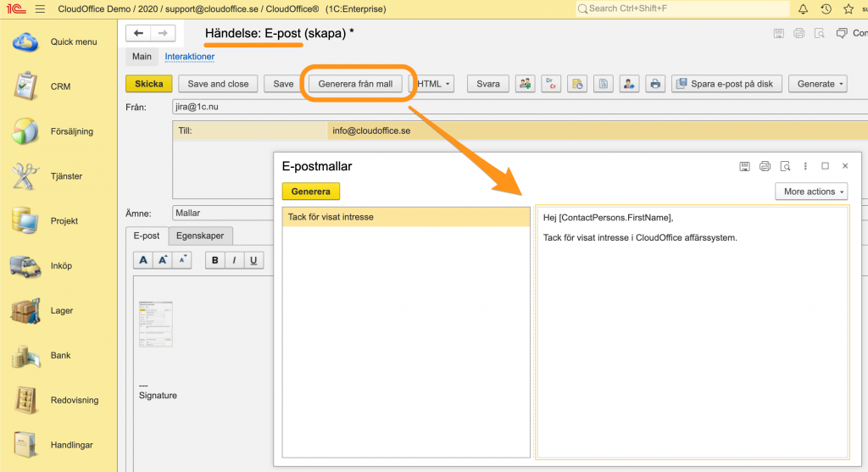Open Redovisning section in sidebar
The height and width of the screenshot is (472, 868).
[x=58, y=401]
